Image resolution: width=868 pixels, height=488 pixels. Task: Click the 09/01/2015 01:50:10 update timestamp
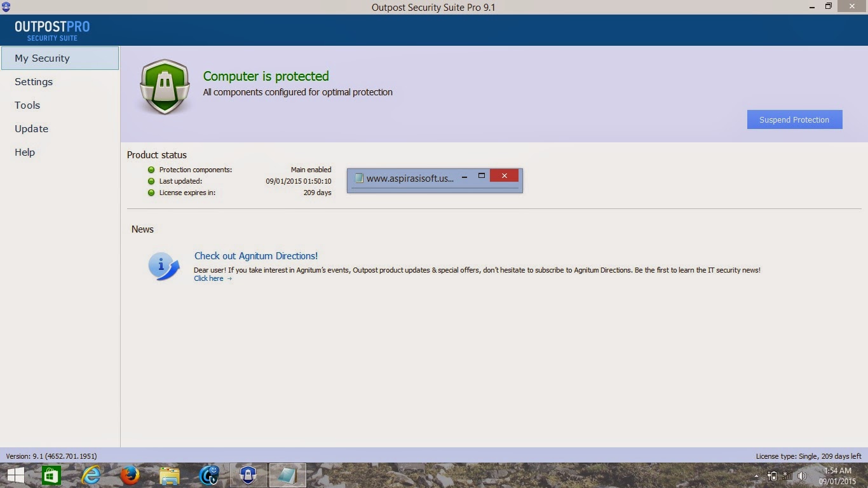coord(299,181)
